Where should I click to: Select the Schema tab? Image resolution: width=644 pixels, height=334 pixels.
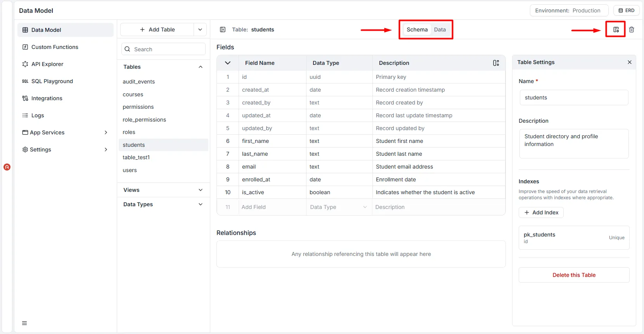coord(417,30)
